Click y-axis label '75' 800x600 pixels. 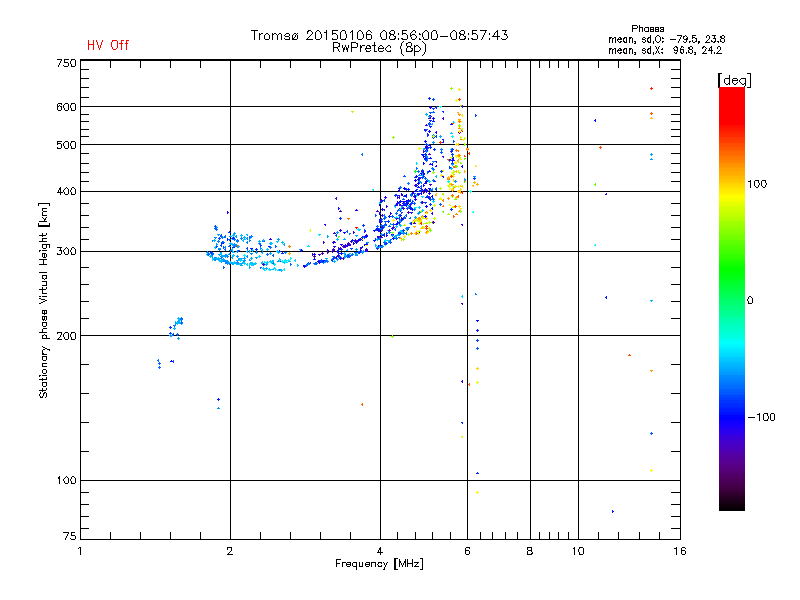70,536
